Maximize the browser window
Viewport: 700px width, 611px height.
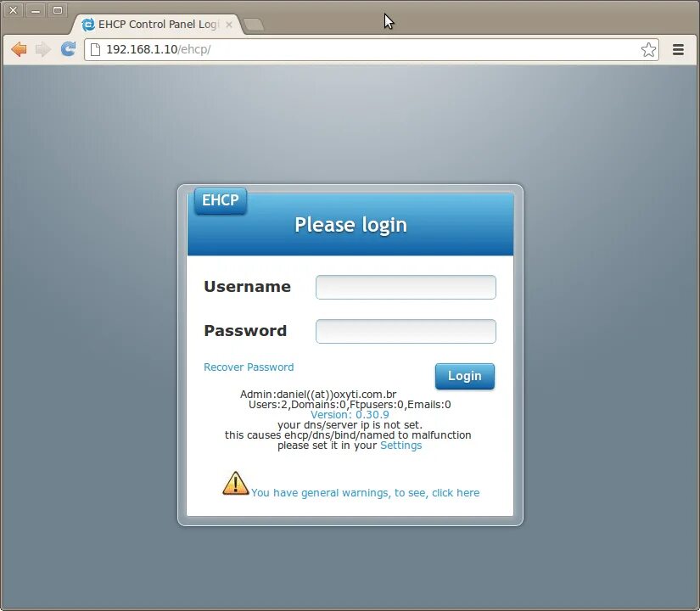point(58,10)
